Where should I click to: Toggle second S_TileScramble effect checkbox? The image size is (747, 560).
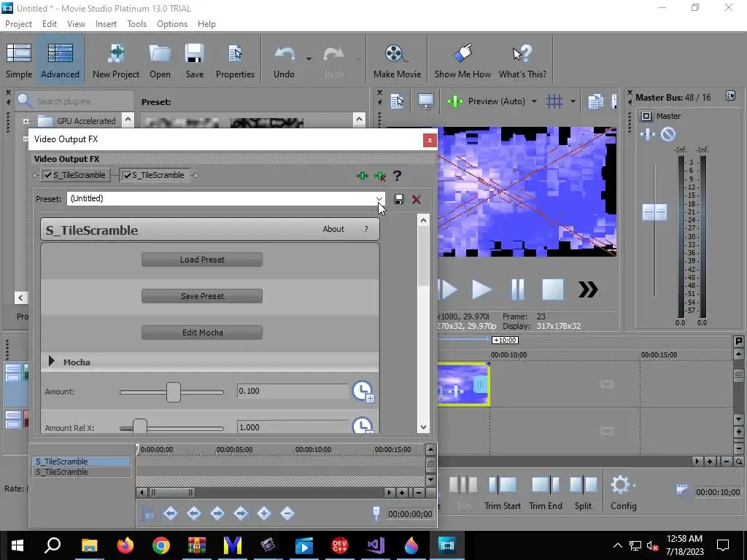(x=127, y=175)
